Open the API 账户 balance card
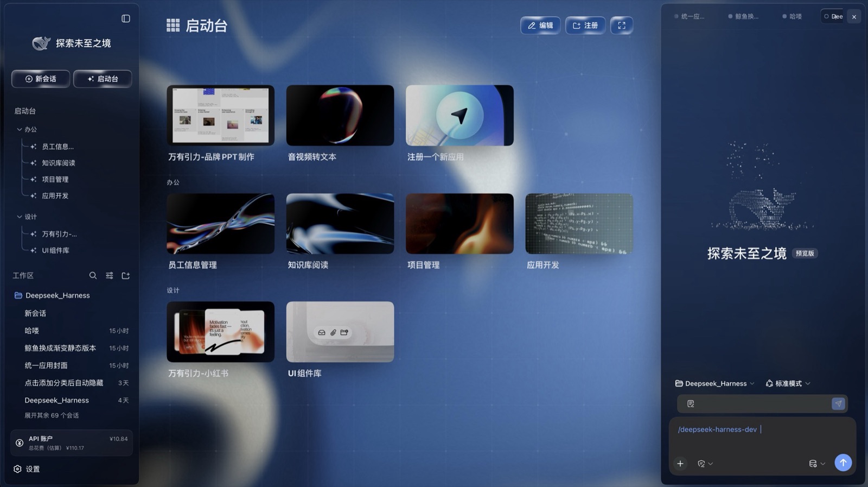The image size is (868, 487). point(72,443)
